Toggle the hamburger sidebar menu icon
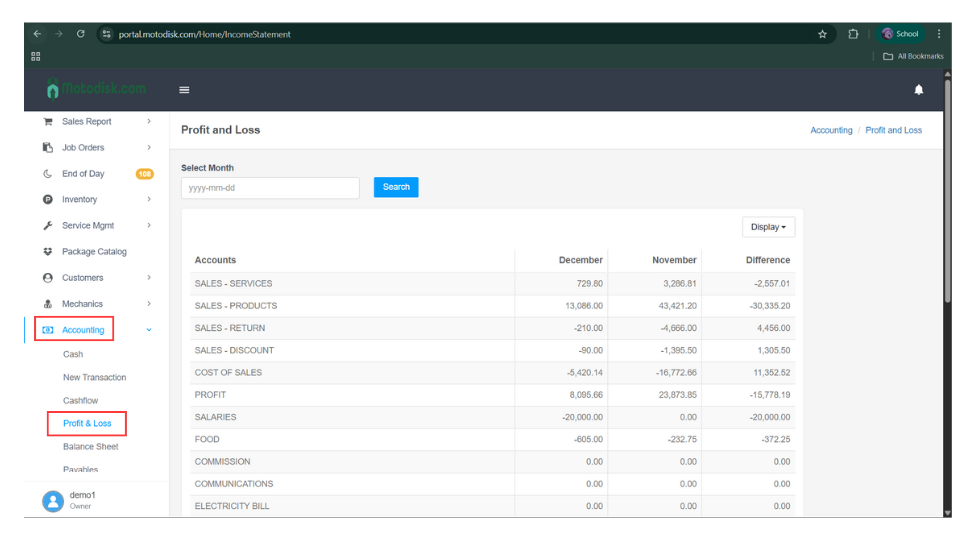 point(184,90)
